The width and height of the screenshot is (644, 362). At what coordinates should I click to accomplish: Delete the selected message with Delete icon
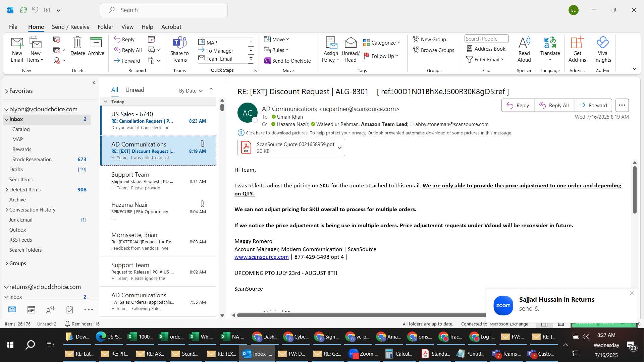point(77,46)
